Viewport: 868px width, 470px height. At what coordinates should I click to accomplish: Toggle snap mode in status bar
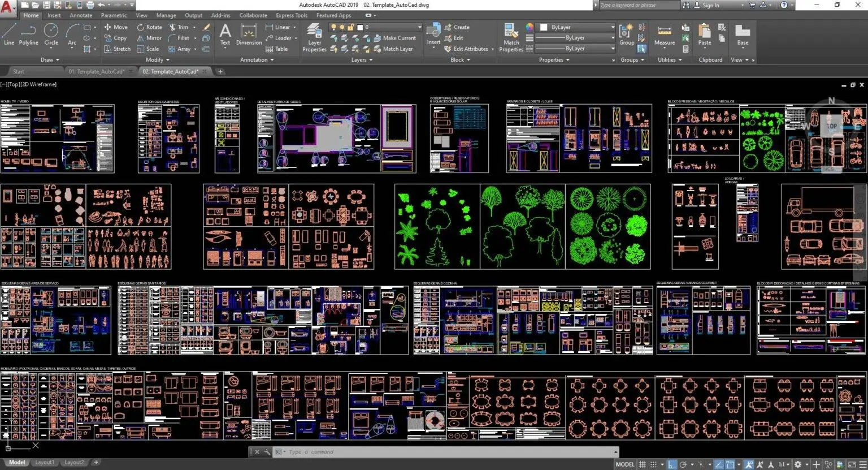(654, 464)
